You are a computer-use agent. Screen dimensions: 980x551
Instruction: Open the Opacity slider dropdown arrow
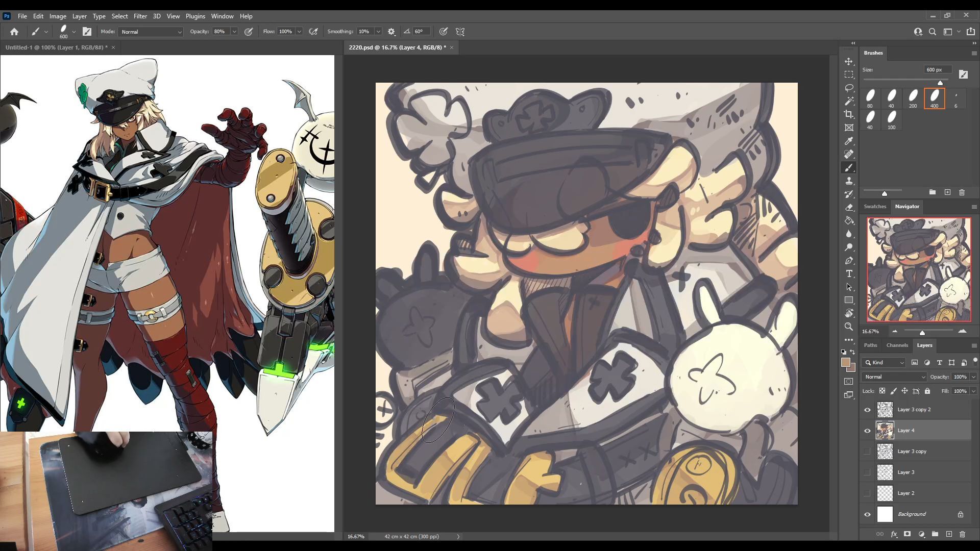tap(234, 32)
